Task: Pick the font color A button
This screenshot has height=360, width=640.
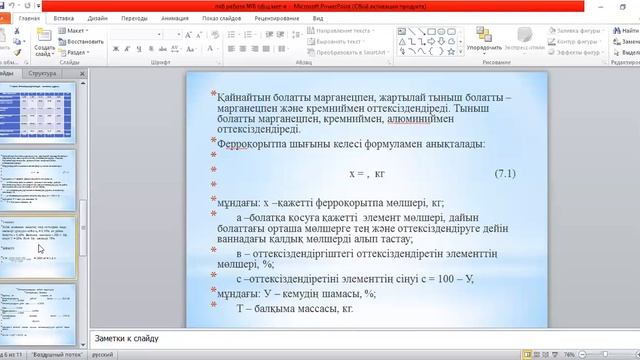Action: tap(210, 49)
